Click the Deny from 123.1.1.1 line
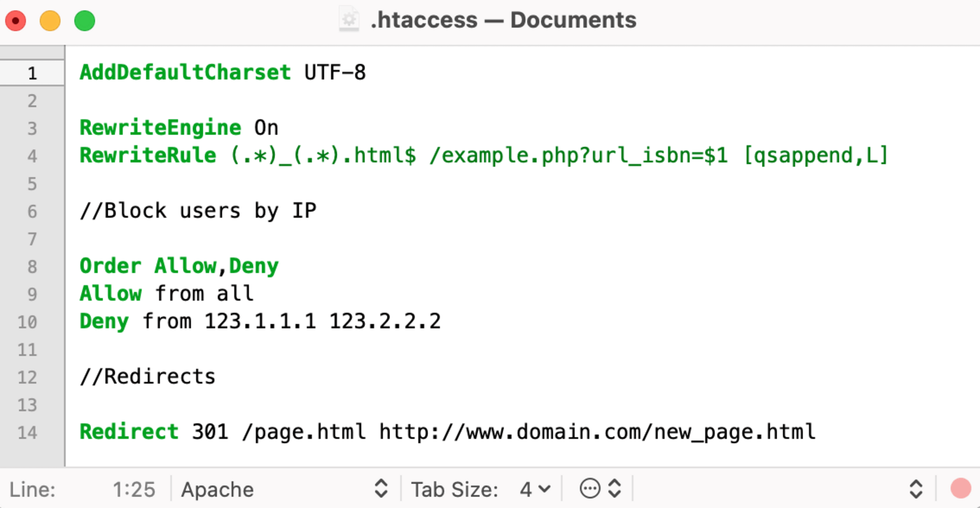The height and width of the screenshot is (508, 980). point(259,321)
